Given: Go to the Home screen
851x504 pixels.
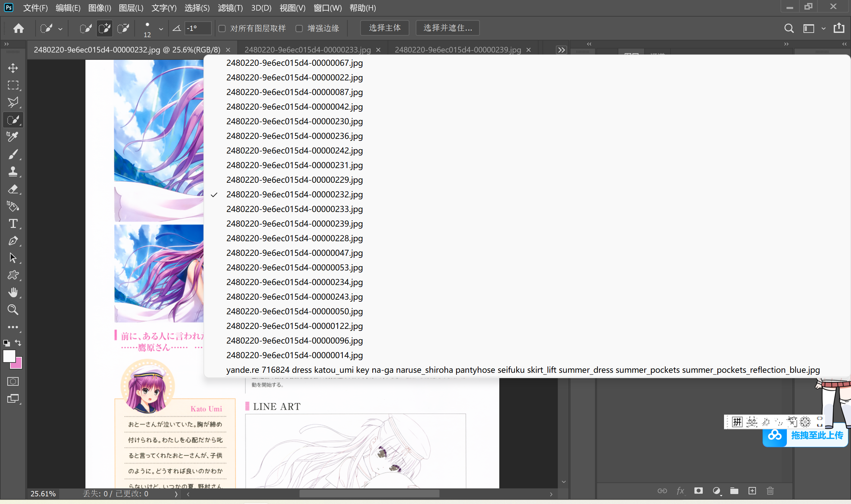Looking at the screenshot, I should coord(18,28).
